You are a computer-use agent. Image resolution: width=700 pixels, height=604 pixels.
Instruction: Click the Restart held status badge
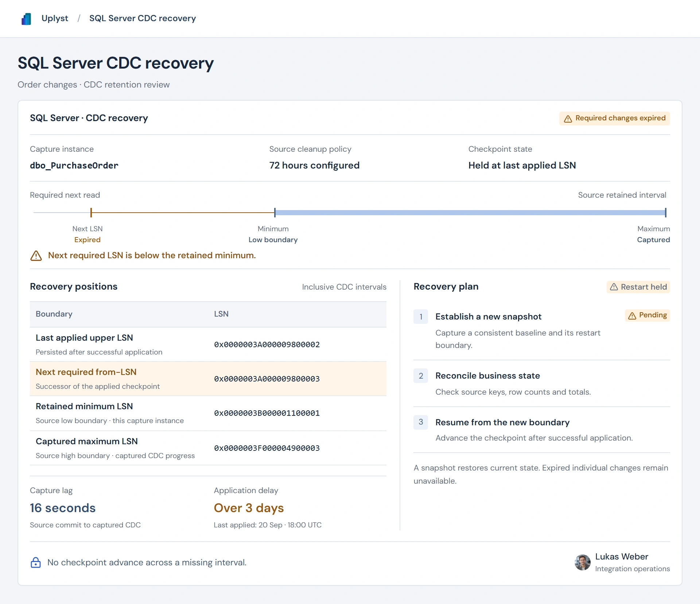click(638, 287)
